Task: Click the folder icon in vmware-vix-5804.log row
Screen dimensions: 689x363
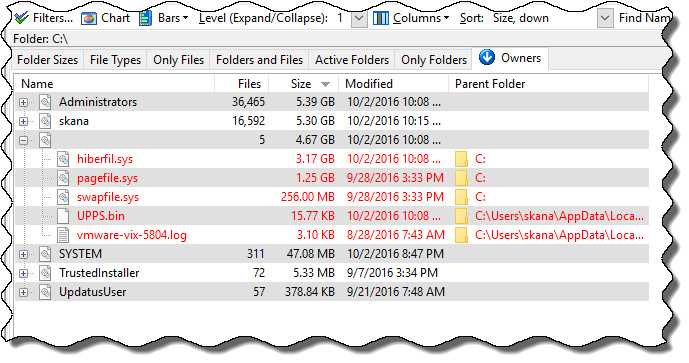Action: [x=461, y=235]
